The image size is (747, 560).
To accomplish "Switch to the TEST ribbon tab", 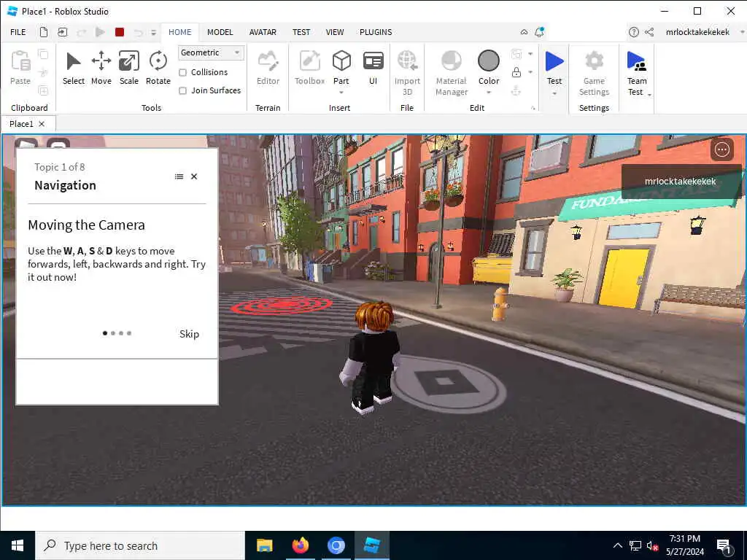I will tap(301, 32).
